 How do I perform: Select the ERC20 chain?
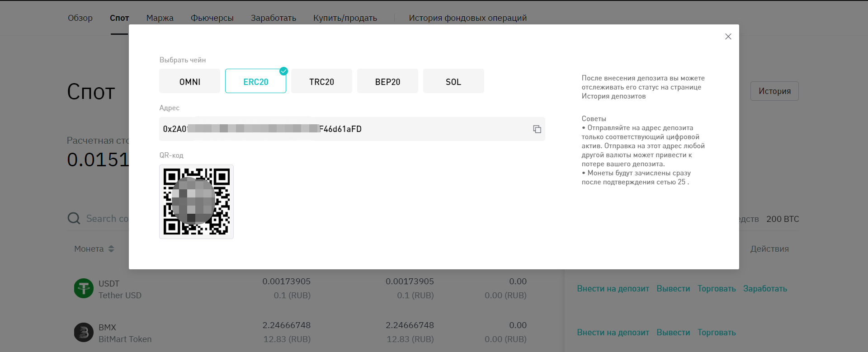coord(256,81)
